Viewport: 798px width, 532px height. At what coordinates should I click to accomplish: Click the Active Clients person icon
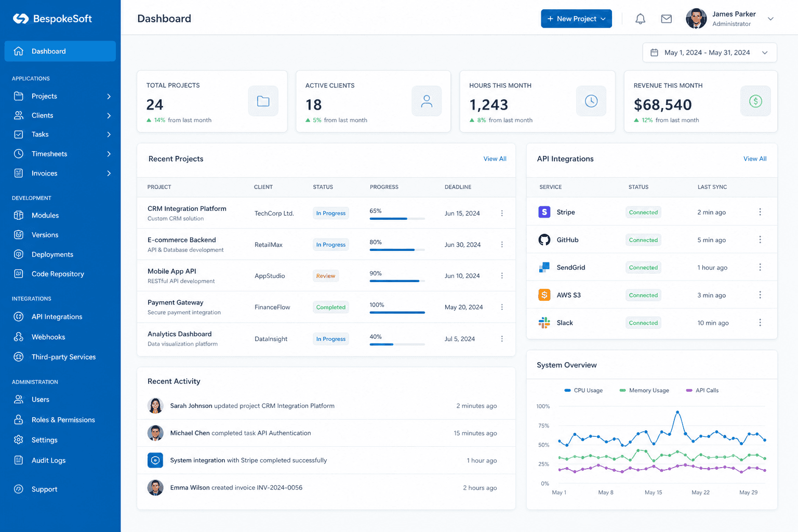(x=427, y=101)
